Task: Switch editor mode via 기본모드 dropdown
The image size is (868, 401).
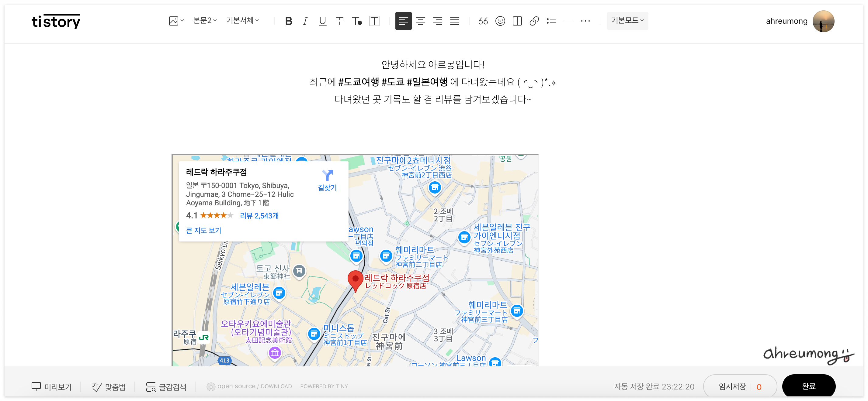Action: (x=627, y=21)
